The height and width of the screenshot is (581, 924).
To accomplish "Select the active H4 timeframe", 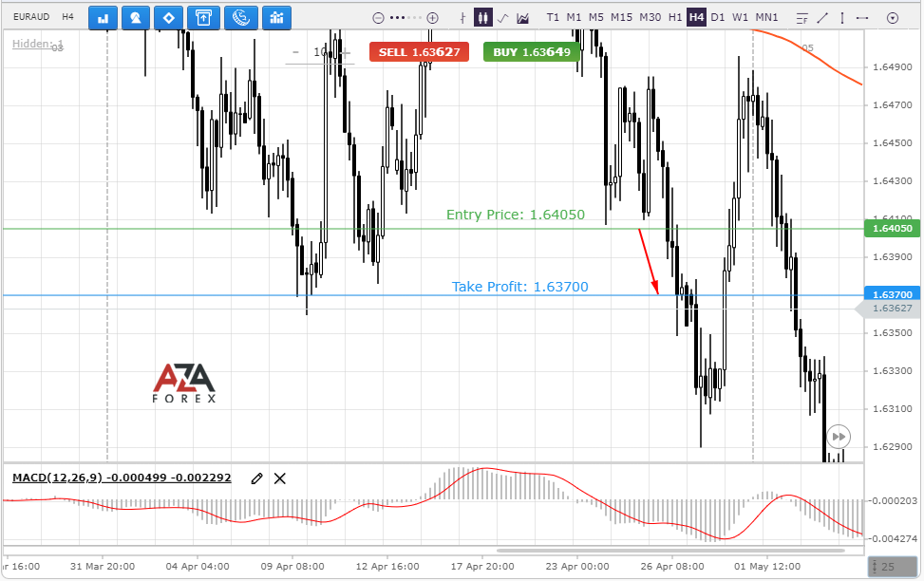I will (x=696, y=17).
